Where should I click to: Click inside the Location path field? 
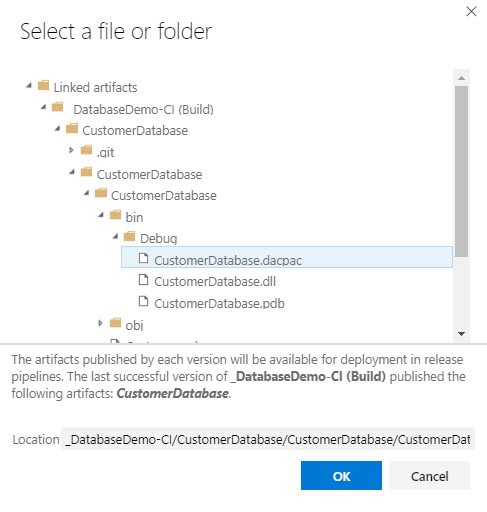coord(268,439)
